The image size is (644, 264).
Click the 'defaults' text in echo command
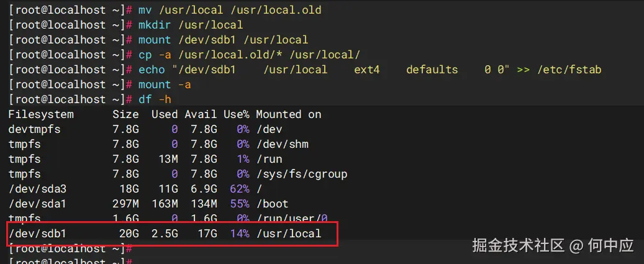(432, 70)
